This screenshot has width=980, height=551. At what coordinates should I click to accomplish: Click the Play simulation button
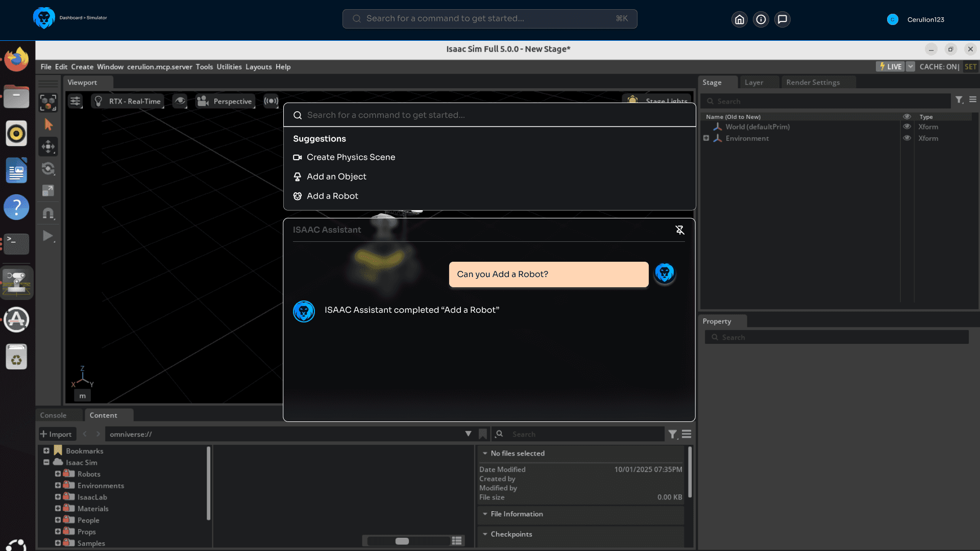pyautogui.click(x=48, y=236)
